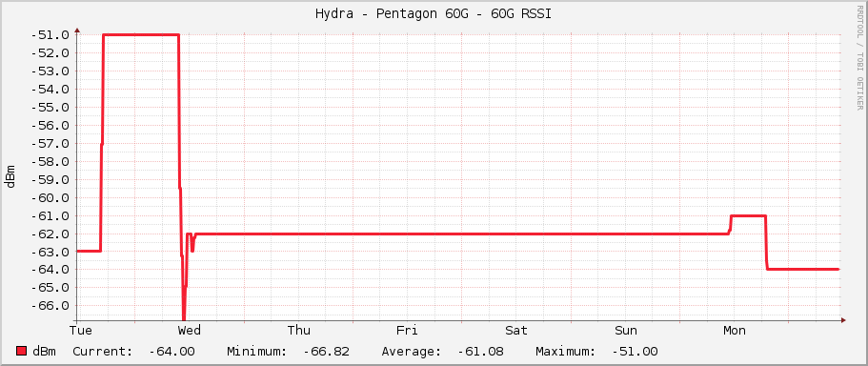Click the 'Minimum: -66.82' legend value
Viewport: 868px width, 366px height.
coord(288,352)
